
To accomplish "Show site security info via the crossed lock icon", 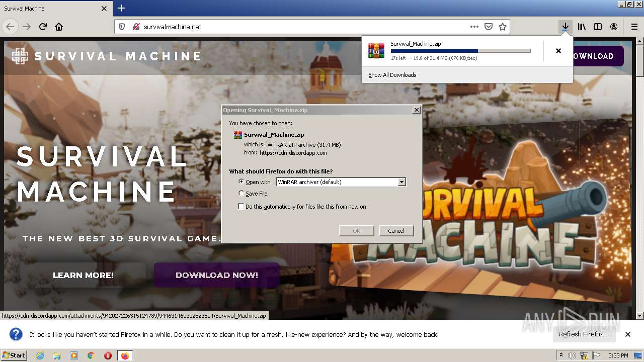I will 136,27.
